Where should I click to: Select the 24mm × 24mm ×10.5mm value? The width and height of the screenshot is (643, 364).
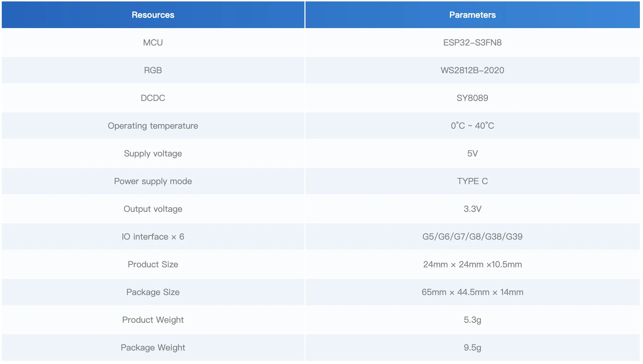click(x=472, y=264)
